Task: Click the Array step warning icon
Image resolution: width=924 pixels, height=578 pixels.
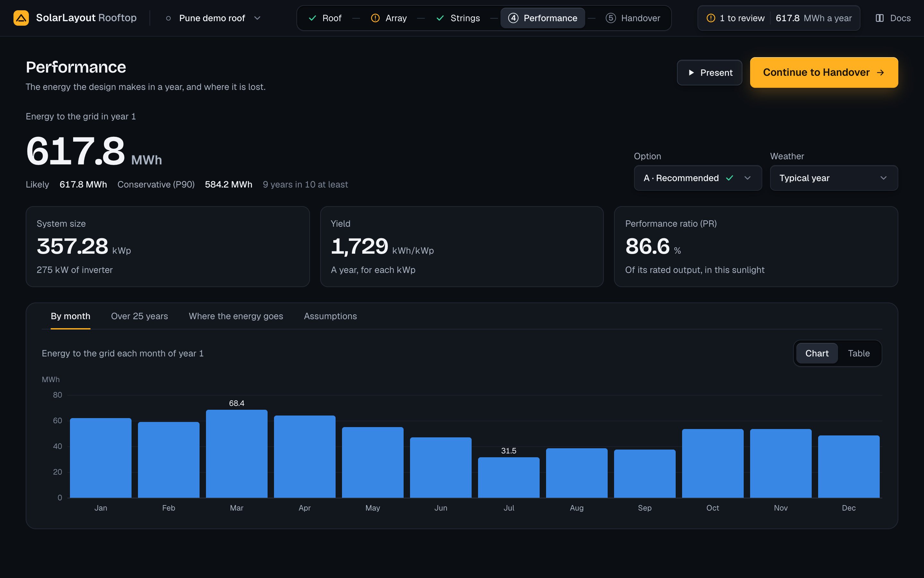Action: [x=375, y=18]
